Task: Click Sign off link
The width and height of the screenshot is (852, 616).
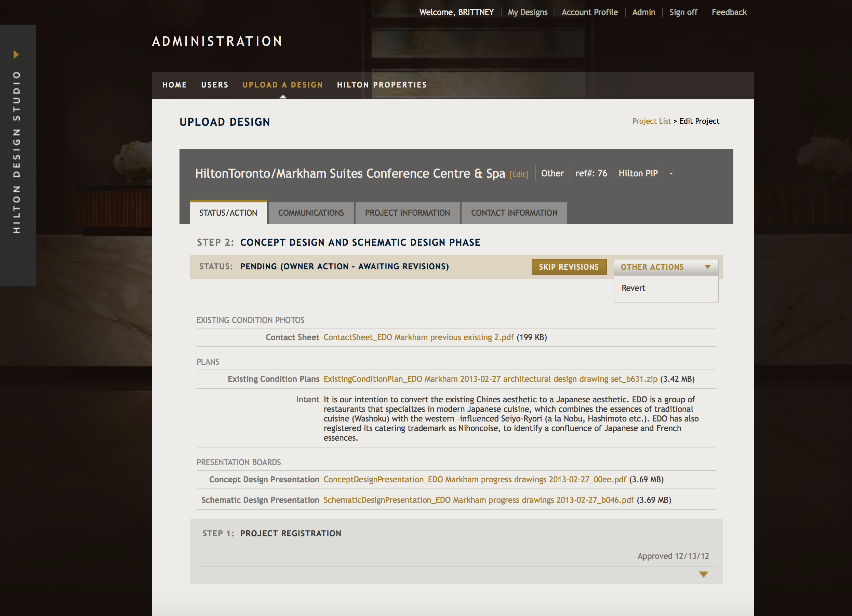Action: 683,12
